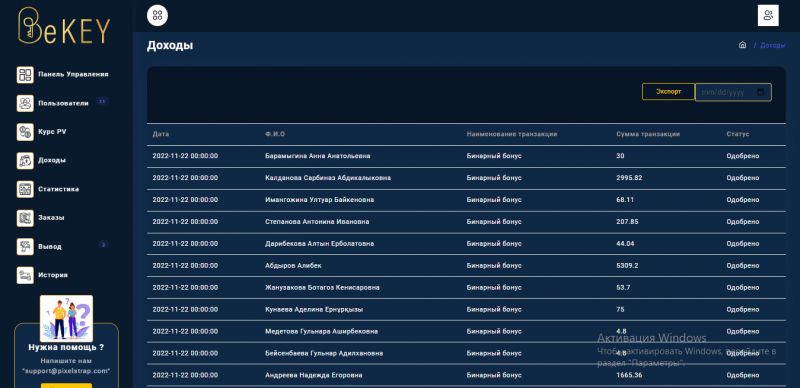Select row Имангожина Улту​ар Байкеновна
Screen dimensions: 800x388
tap(466, 200)
